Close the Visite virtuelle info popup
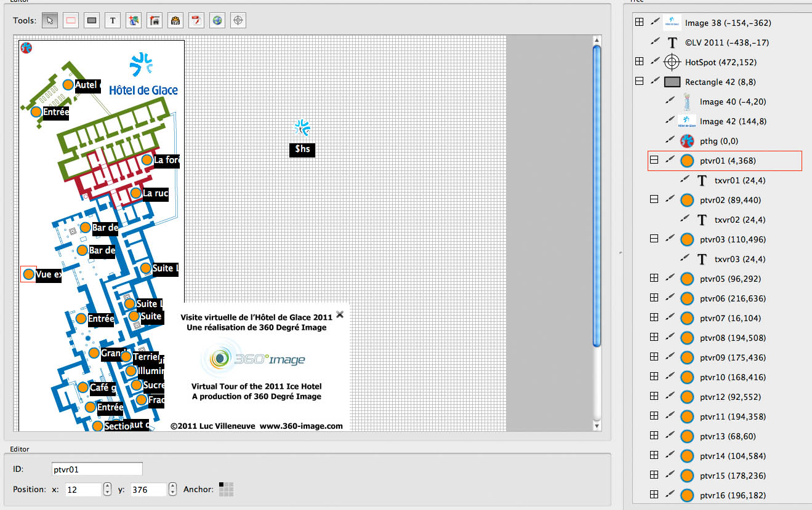Screen dimensions: 812x510 pyautogui.click(x=340, y=315)
